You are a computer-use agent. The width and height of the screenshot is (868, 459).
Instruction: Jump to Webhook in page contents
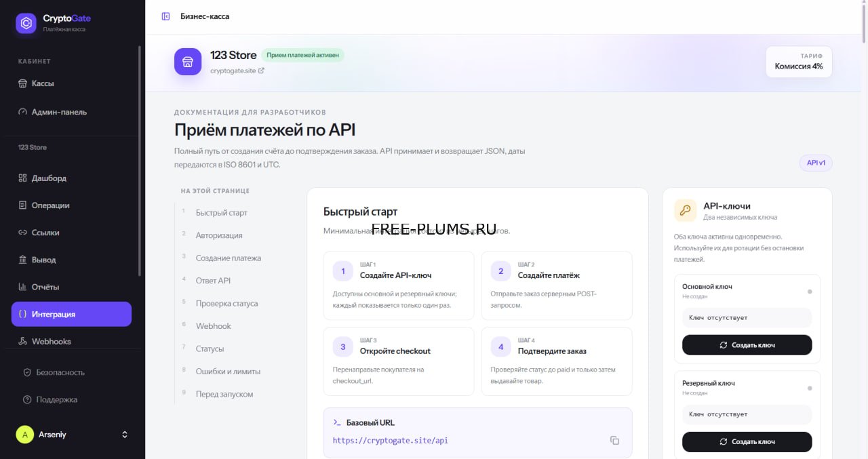(x=214, y=326)
